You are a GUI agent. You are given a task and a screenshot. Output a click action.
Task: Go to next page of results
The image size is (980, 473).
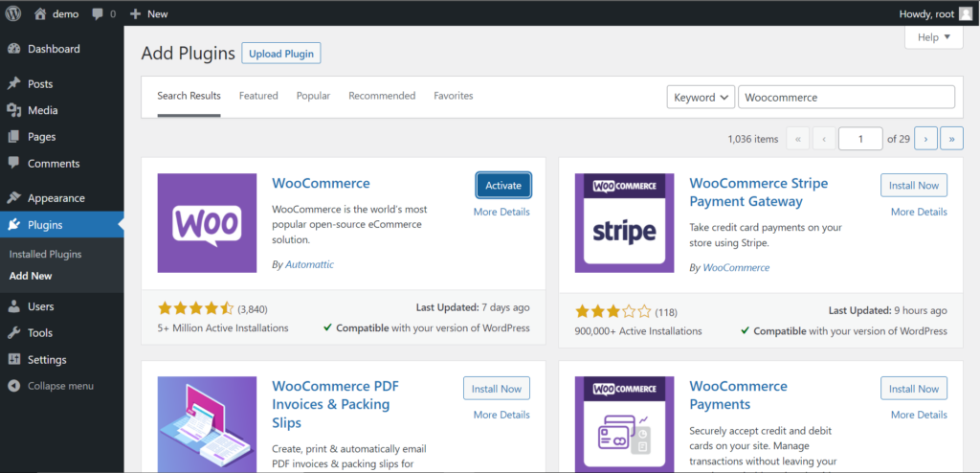pyautogui.click(x=925, y=139)
